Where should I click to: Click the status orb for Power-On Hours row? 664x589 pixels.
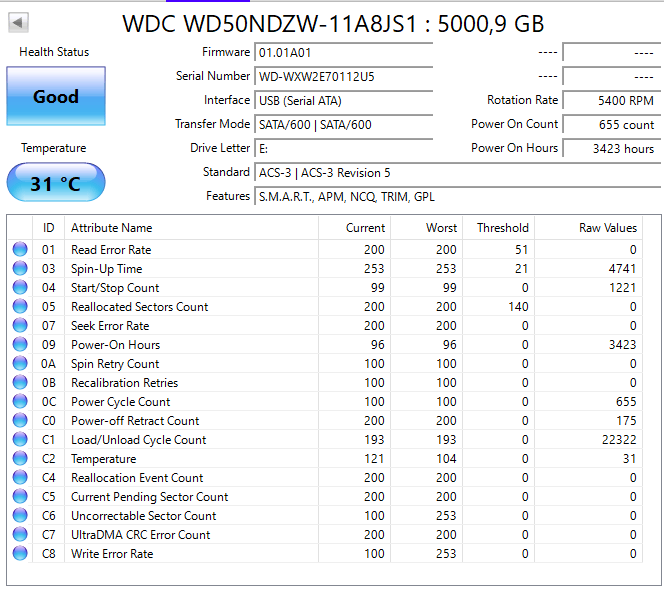tap(20, 345)
